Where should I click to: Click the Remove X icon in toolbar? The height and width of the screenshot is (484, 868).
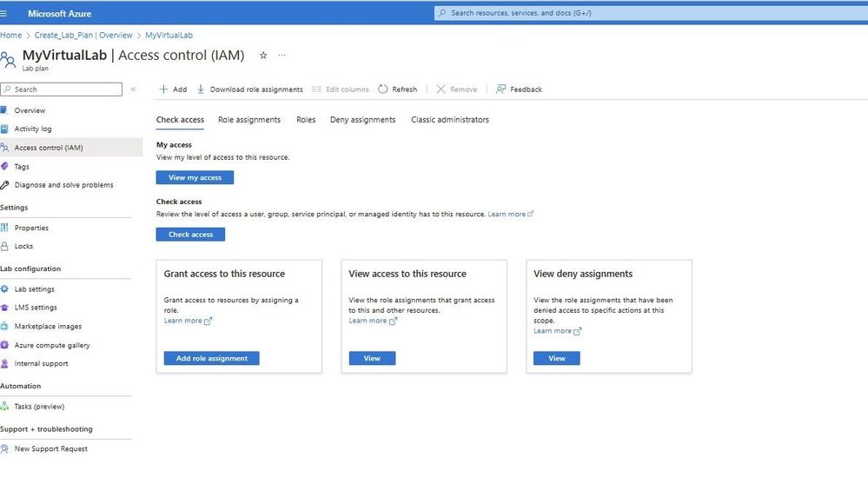coord(441,90)
